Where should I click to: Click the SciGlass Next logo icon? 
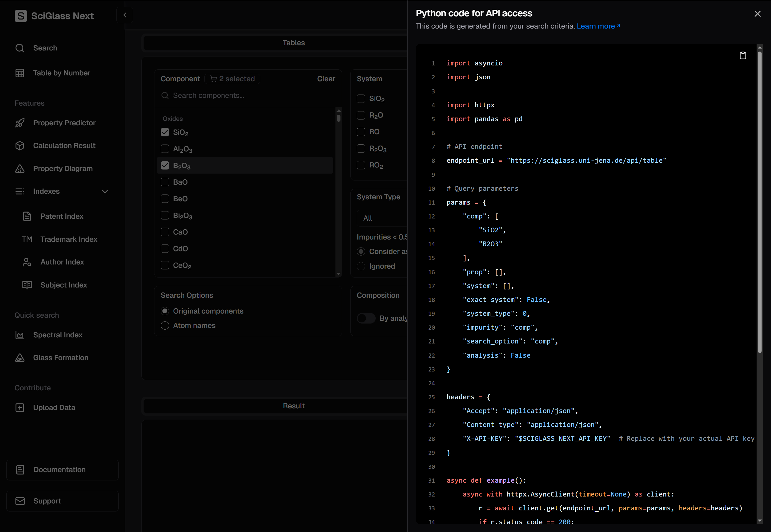(x=21, y=16)
